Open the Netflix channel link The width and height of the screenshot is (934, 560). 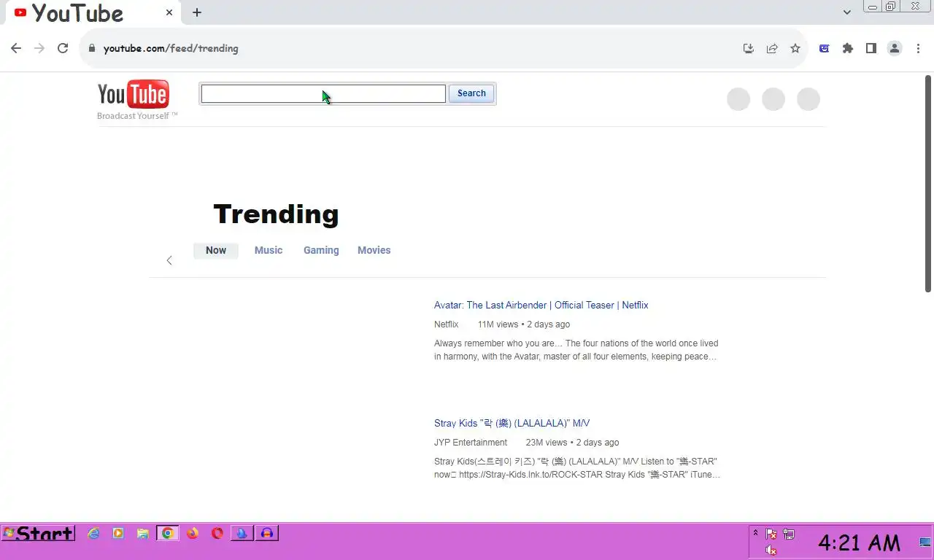pyautogui.click(x=446, y=324)
